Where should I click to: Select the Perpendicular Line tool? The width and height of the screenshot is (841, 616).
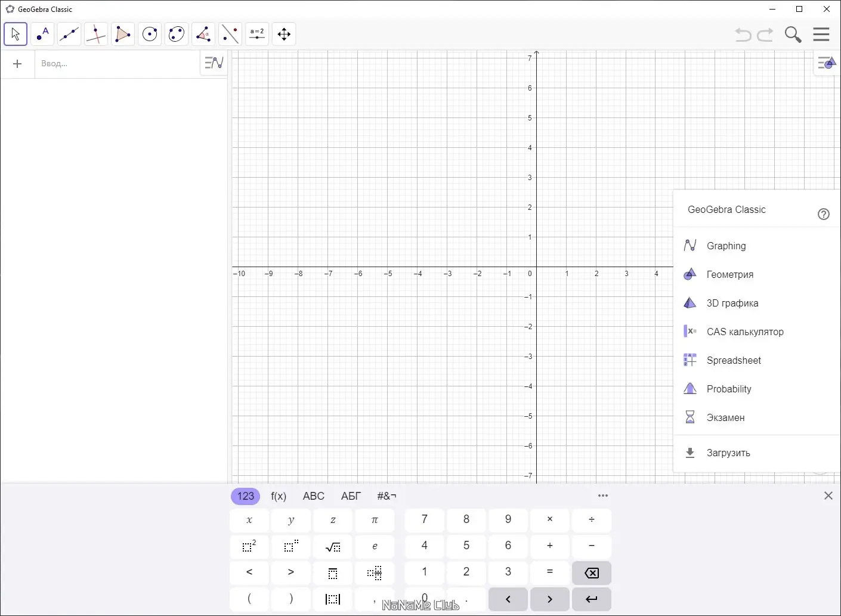click(96, 34)
